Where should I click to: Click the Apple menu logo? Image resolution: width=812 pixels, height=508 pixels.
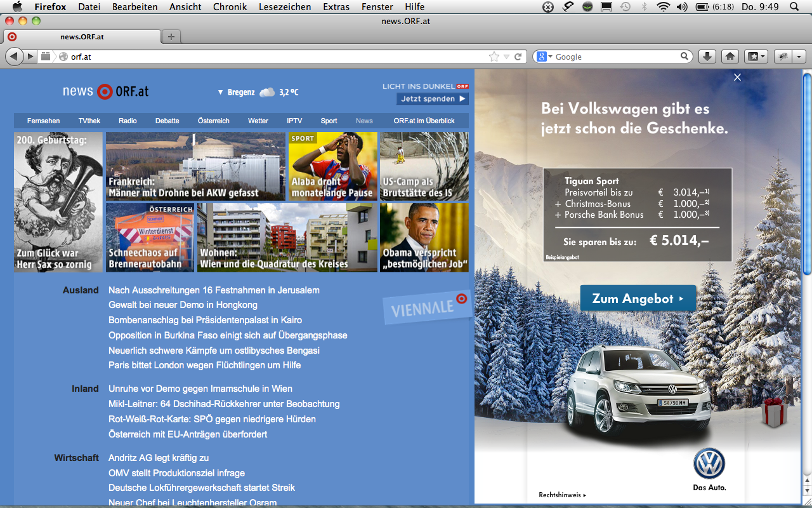tap(17, 6)
